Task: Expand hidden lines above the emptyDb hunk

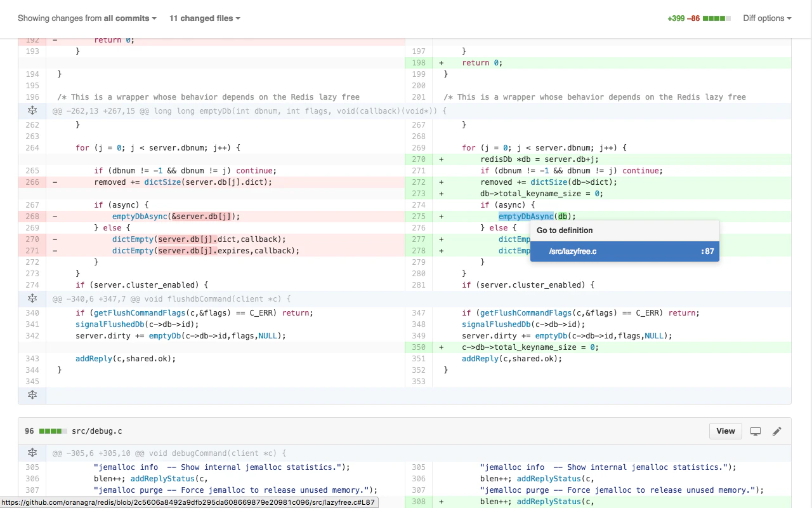Action: [32, 110]
